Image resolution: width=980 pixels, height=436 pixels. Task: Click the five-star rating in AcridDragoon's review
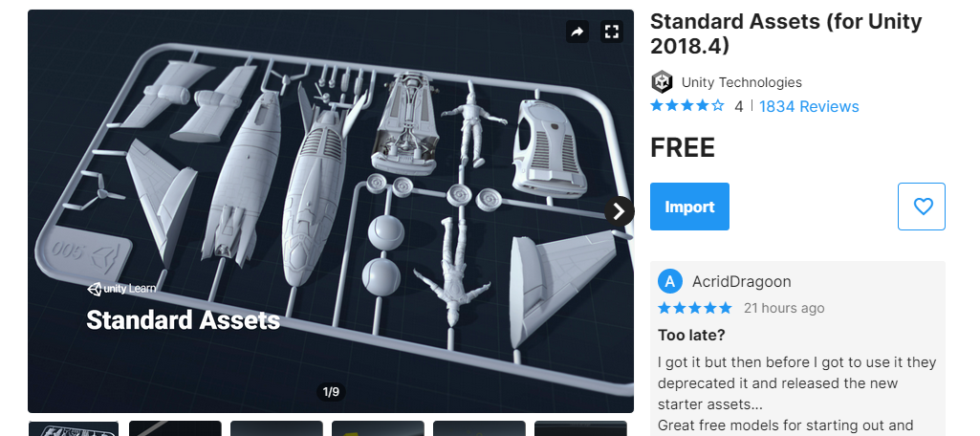(694, 308)
